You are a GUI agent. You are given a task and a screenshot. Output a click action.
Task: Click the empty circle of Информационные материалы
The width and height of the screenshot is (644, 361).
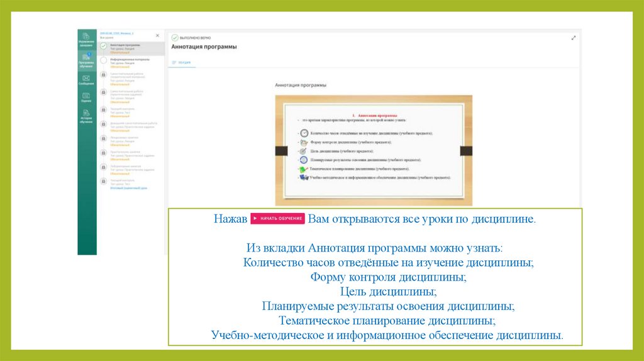click(104, 60)
